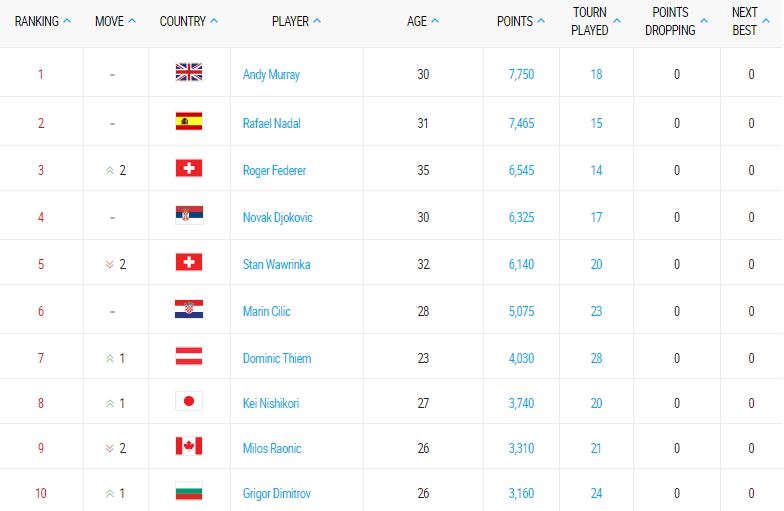Click the Croatia flag for Marin Cilic
The height and width of the screenshot is (511, 784).
click(x=189, y=309)
